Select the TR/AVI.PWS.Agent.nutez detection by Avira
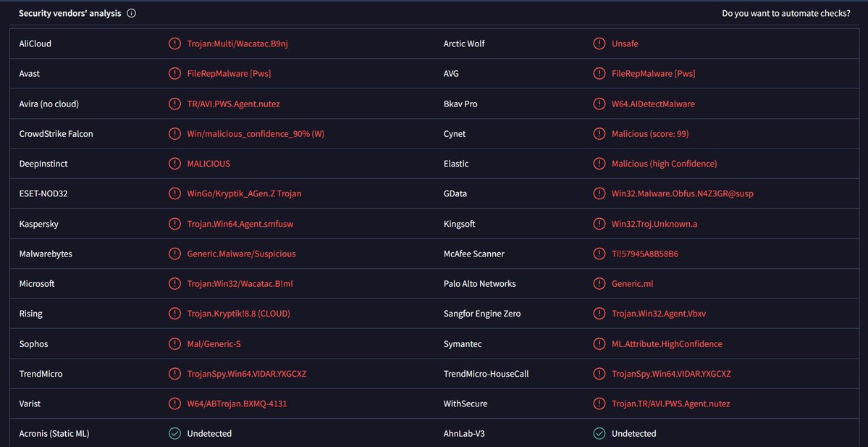 [234, 104]
